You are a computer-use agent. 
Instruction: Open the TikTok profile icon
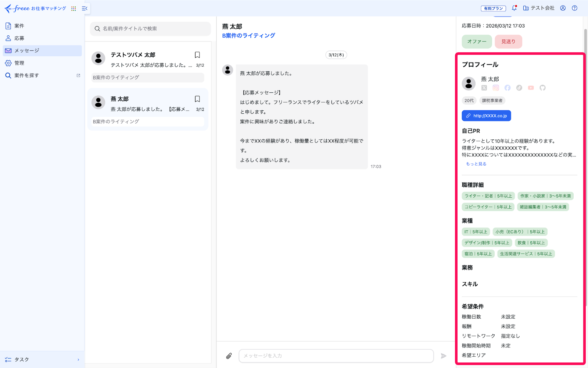519,88
